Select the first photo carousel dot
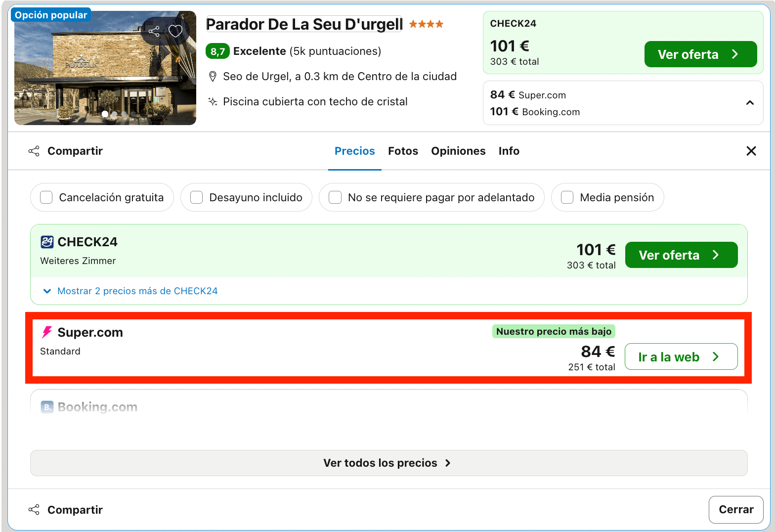The height and width of the screenshot is (532, 775). 105,114
